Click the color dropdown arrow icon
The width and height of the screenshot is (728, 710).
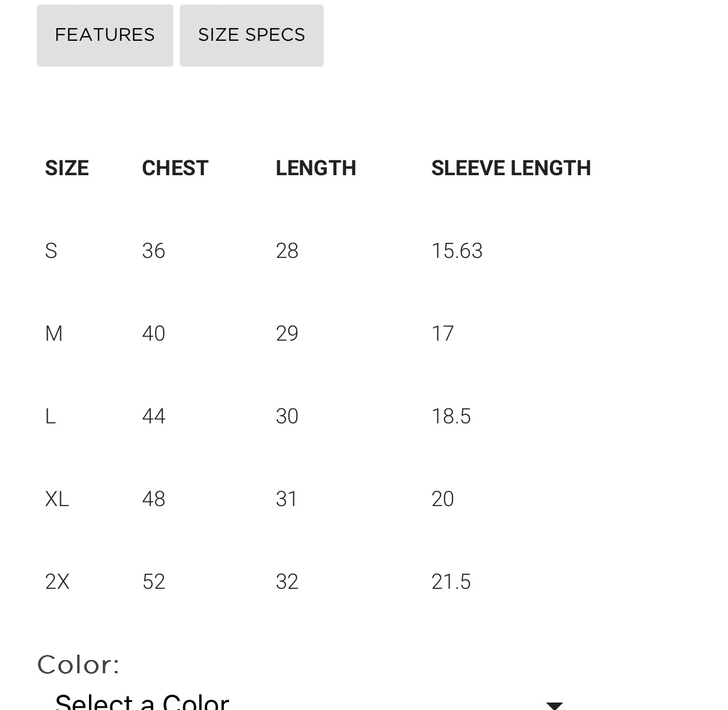pyautogui.click(x=554, y=705)
